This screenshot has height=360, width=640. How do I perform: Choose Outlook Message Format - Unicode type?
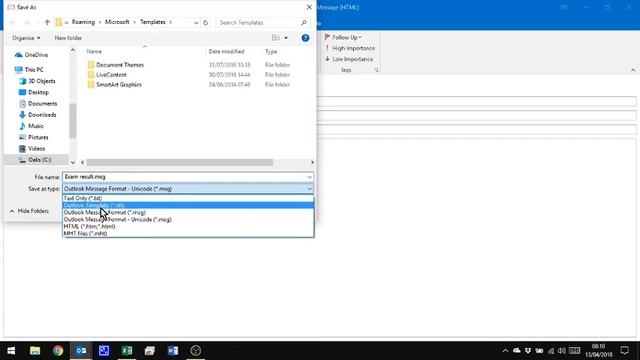[188, 219]
